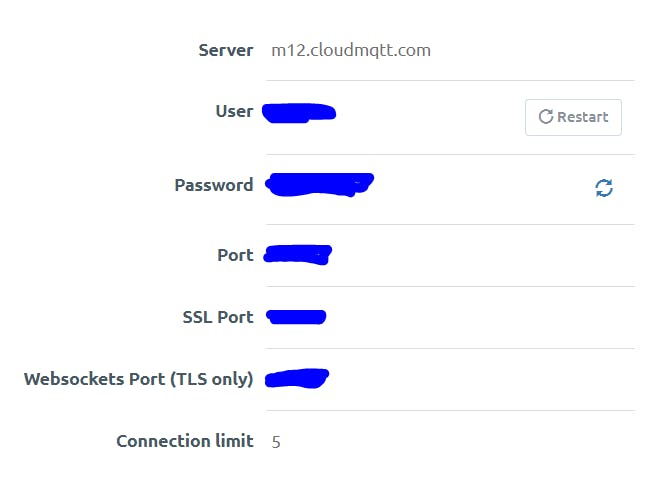Click the divider line below the Password row
This screenshot has width=654, height=496.
click(x=450, y=224)
